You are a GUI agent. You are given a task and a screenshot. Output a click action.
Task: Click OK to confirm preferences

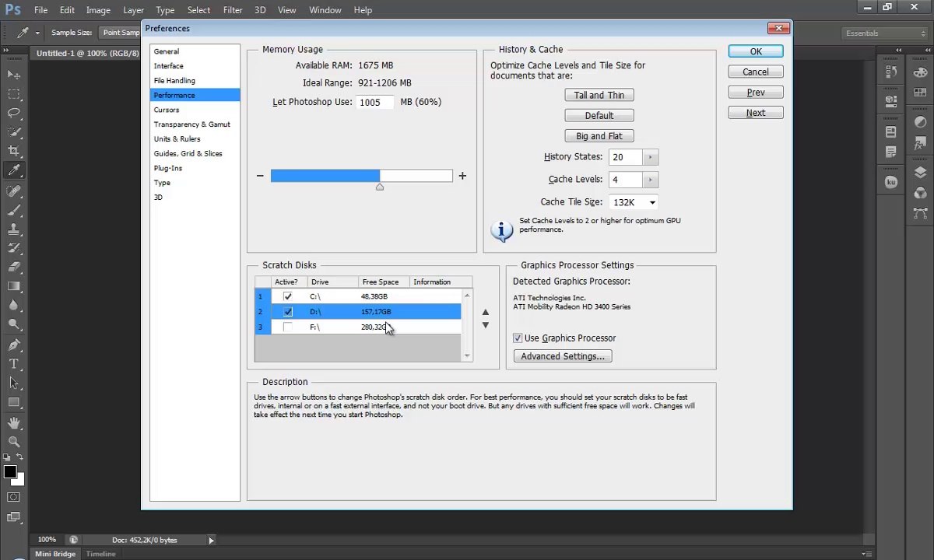click(x=756, y=51)
